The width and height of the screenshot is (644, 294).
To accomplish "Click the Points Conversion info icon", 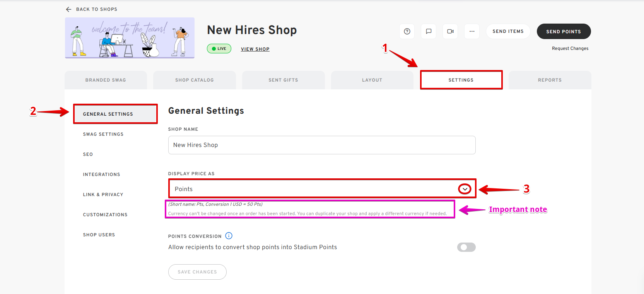I will [x=229, y=236].
